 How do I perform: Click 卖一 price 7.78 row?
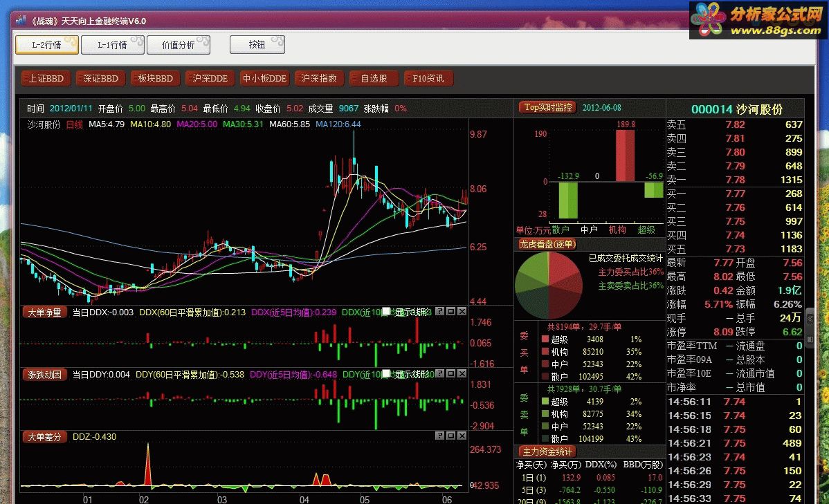click(734, 180)
